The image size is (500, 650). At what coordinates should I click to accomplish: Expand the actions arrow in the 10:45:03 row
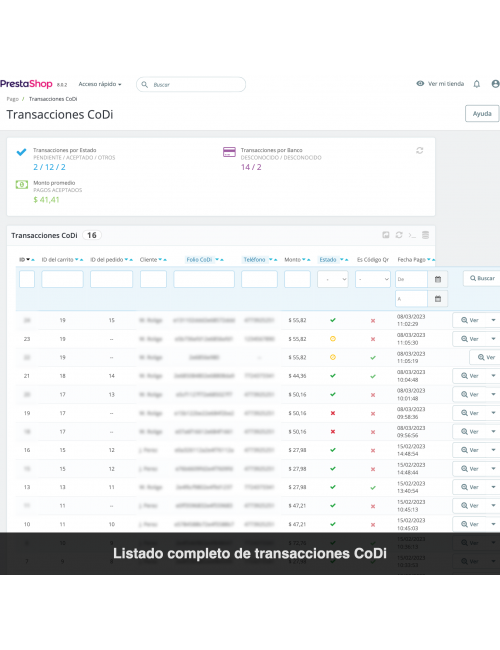click(x=493, y=524)
